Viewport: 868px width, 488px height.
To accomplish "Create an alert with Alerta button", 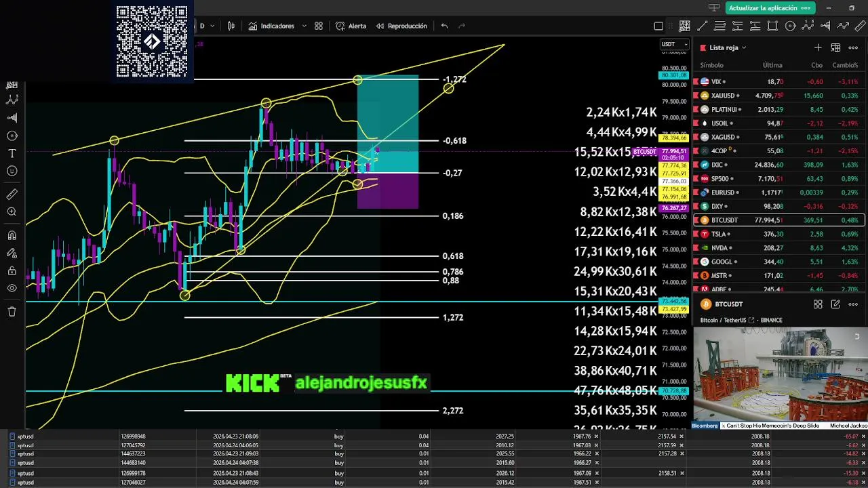I will 351,26.
